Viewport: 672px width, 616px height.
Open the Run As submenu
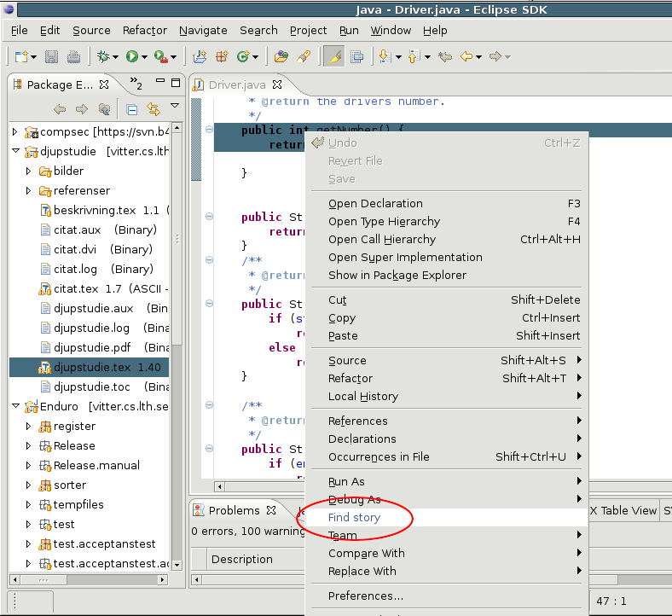coord(446,482)
